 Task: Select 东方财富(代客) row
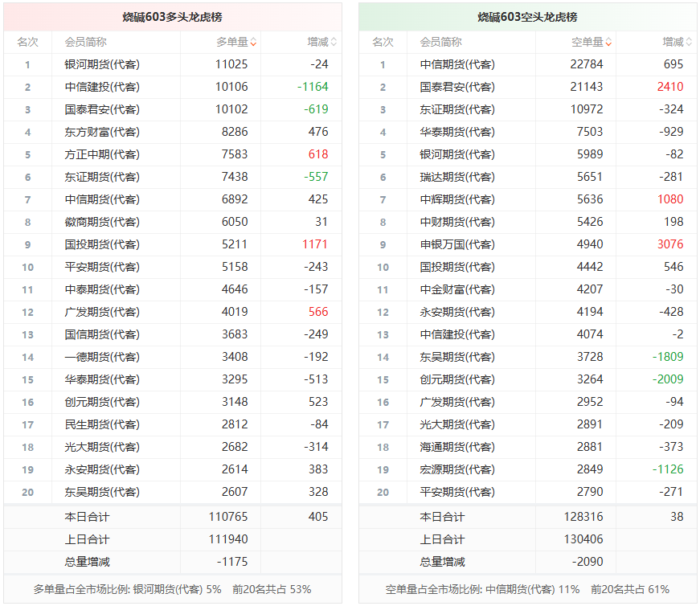173,132
